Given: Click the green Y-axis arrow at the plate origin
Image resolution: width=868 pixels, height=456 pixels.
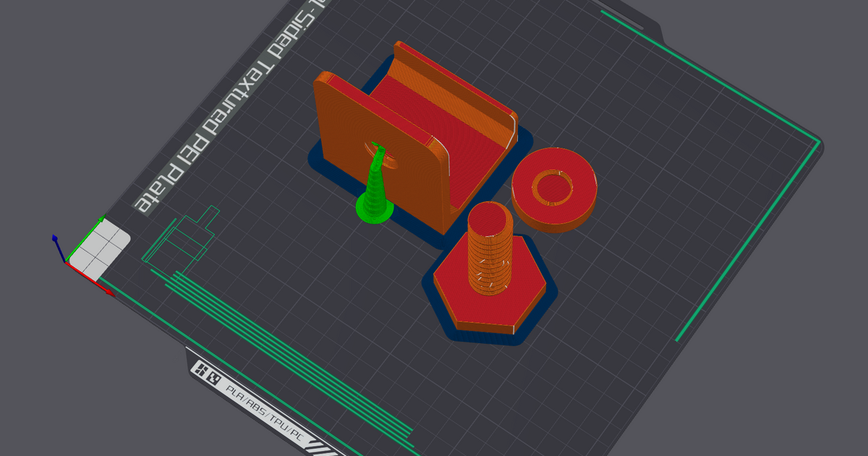Looking at the screenshot, I should pos(101,219).
